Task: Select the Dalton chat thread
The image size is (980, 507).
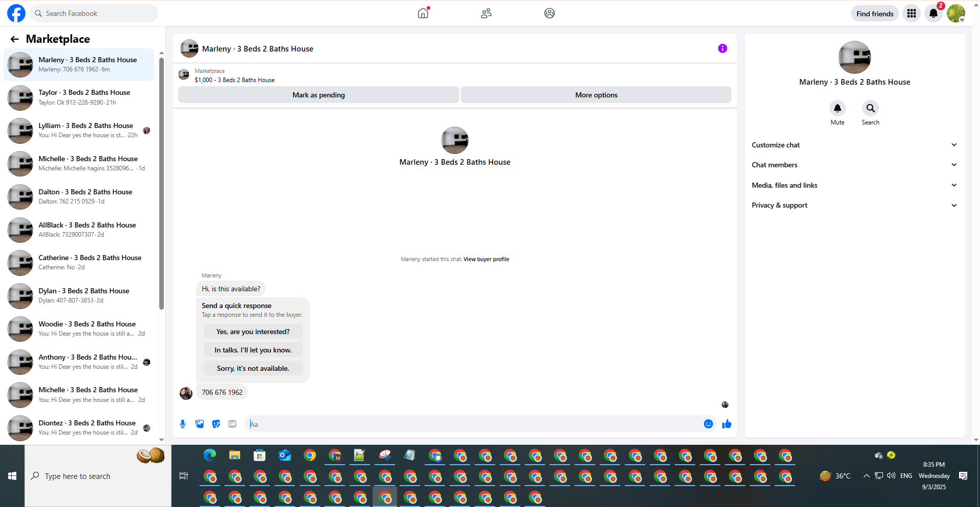Action: click(x=79, y=197)
